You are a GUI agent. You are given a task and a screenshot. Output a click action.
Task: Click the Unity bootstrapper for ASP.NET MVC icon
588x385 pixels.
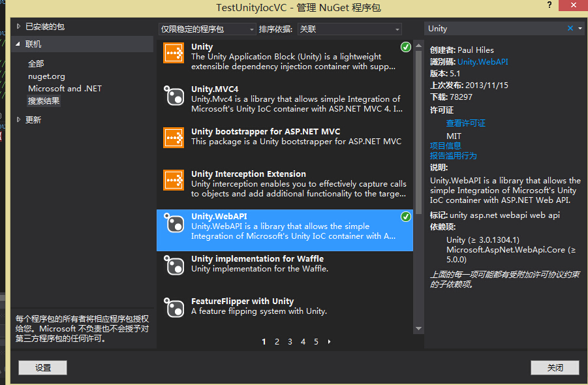[x=174, y=138]
